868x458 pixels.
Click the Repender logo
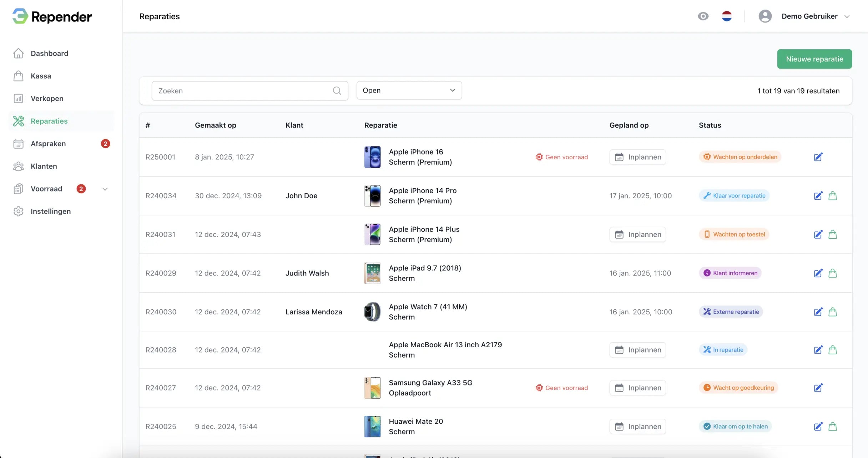[x=52, y=16]
